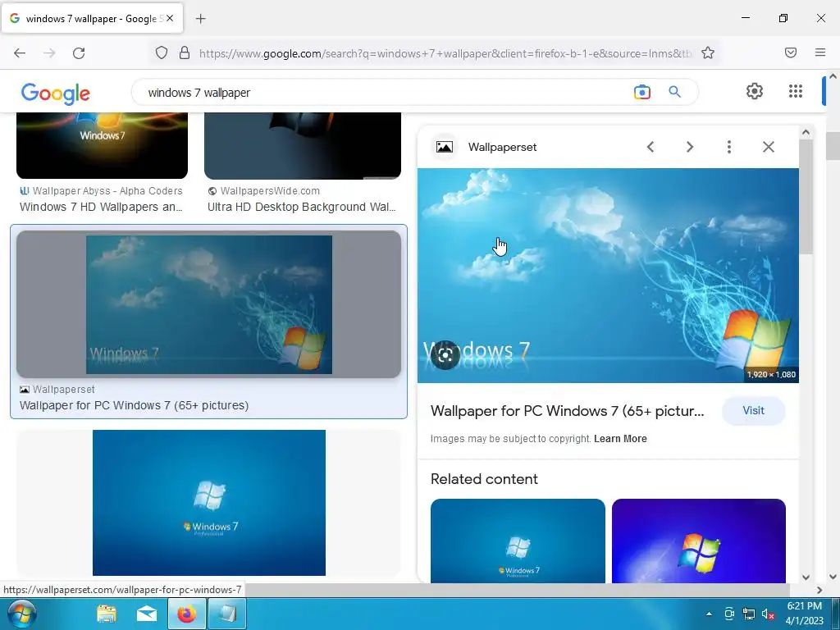Click 'Ultra HD Desktop Background Wal...' title
This screenshot has width=840, height=630.
click(302, 207)
